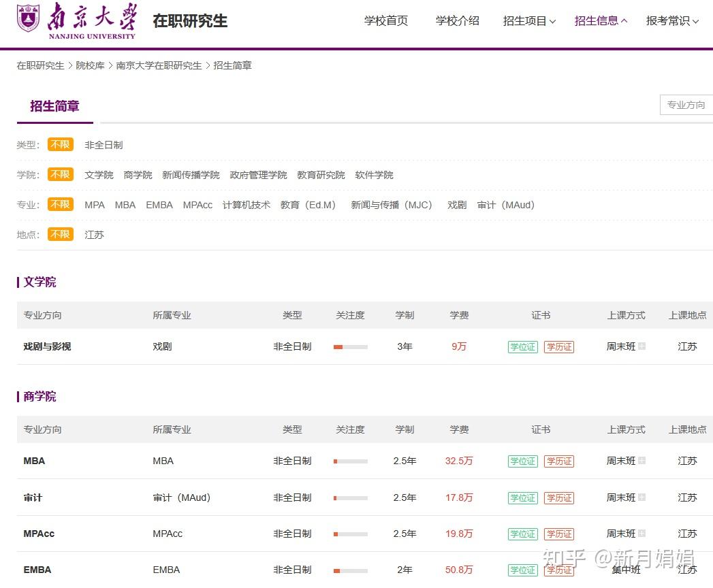Expand 周末班 plus icon in MPAcc row
The height and width of the screenshot is (588, 713).
(x=641, y=534)
